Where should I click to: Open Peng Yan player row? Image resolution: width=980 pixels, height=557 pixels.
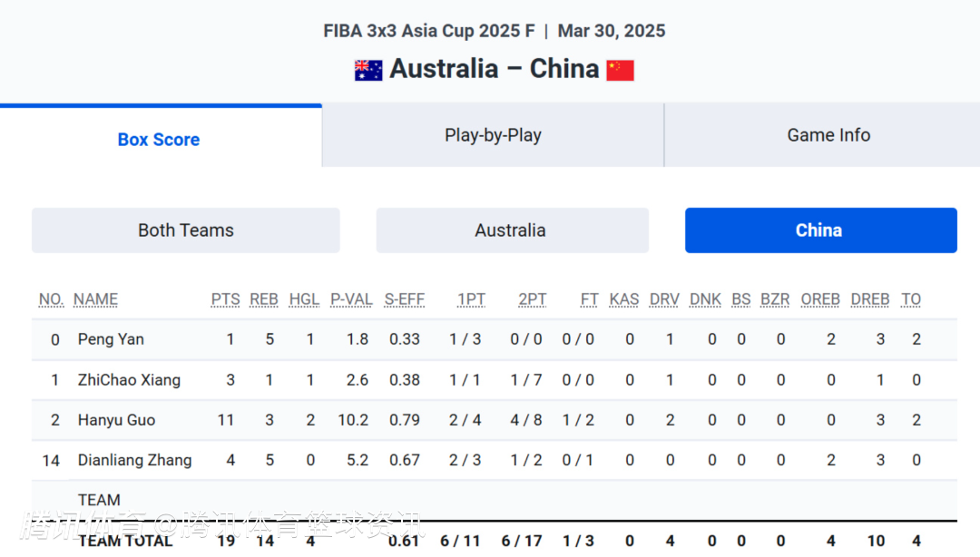[x=111, y=339]
